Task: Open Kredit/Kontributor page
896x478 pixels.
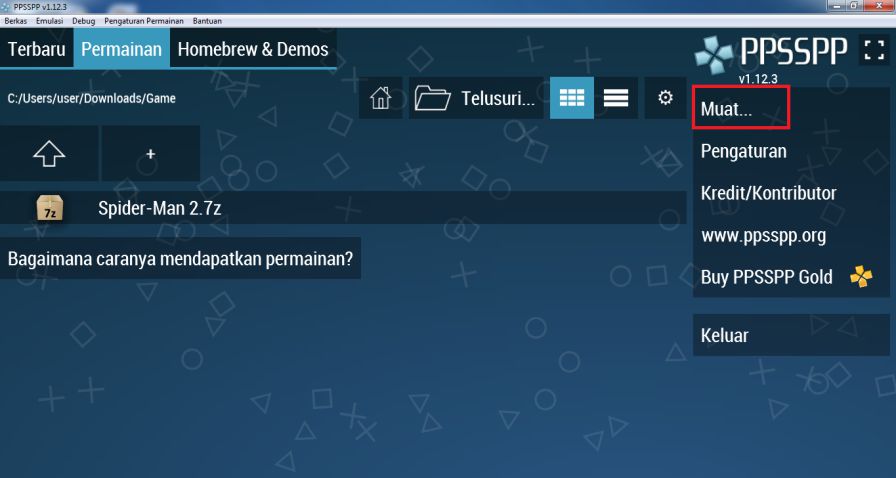Action: tap(791, 193)
